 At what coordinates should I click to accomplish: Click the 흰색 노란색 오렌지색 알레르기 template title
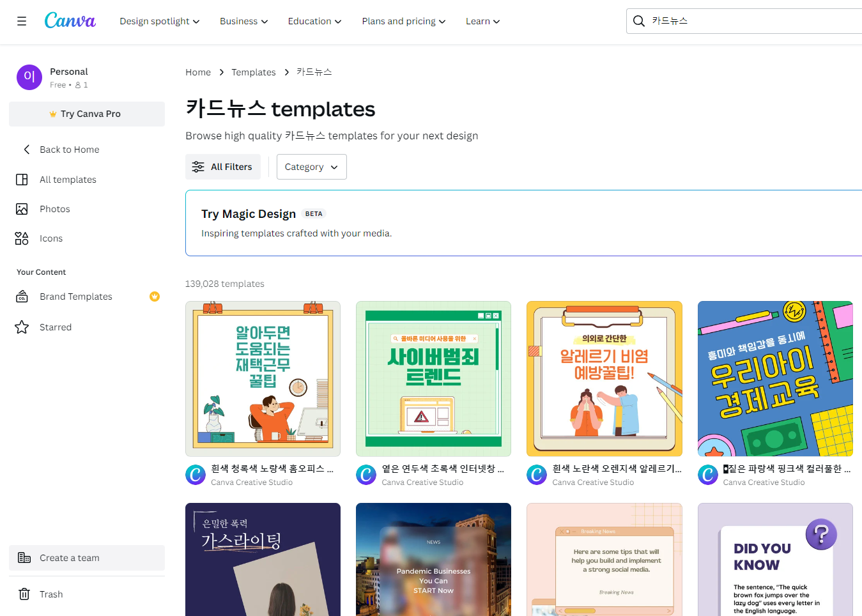[617, 469]
